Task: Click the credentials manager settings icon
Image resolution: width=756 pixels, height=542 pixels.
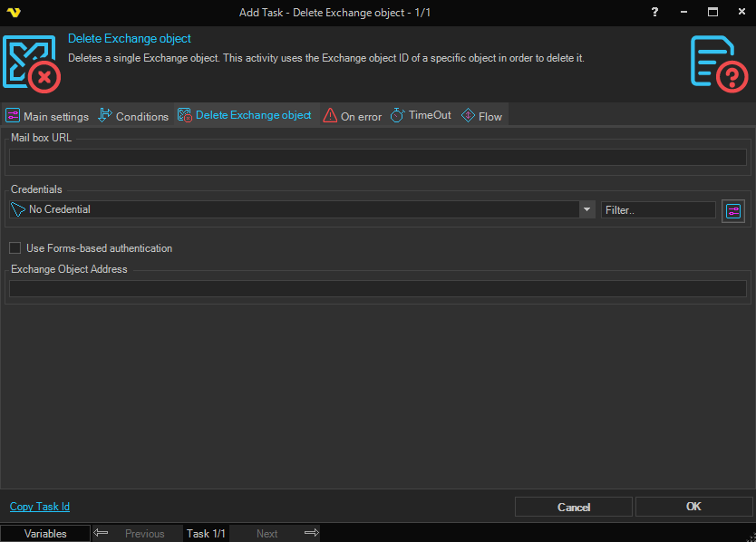Action: tap(732, 210)
